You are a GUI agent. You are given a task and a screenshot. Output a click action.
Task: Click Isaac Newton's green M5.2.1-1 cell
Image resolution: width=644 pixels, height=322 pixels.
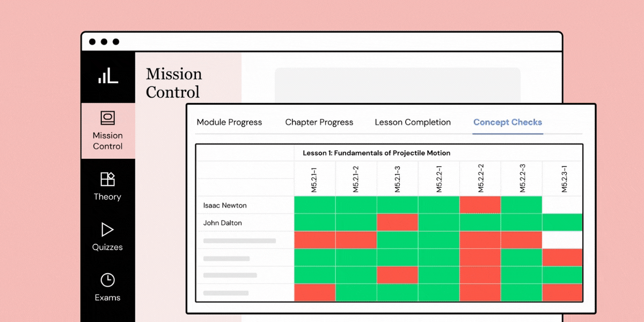point(314,205)
